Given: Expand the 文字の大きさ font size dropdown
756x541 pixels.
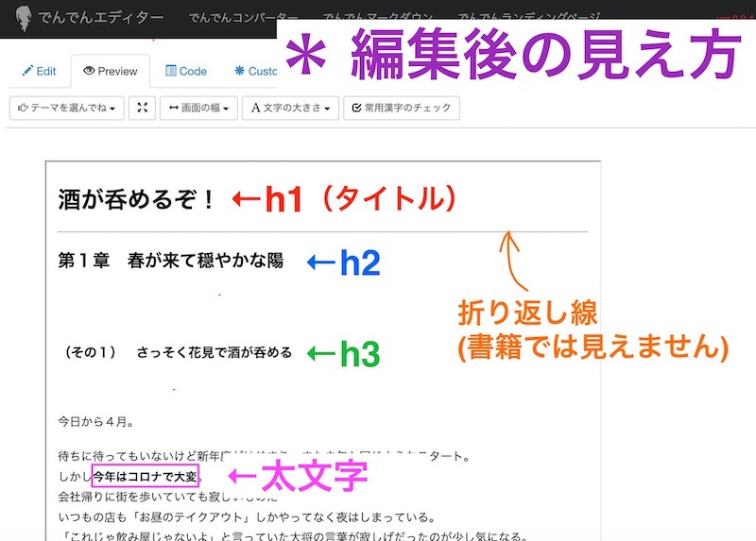Looking at the screenshot, I should [290, 109].
